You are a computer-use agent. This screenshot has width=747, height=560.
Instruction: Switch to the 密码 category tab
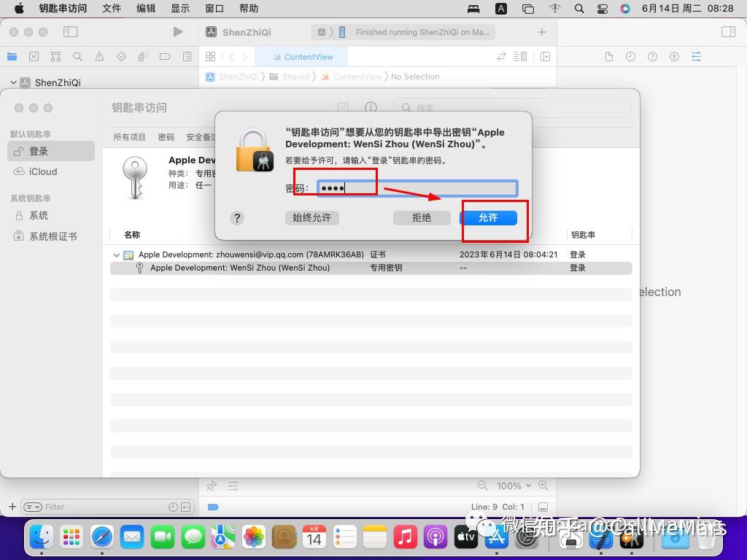click(x=166, y=137)
